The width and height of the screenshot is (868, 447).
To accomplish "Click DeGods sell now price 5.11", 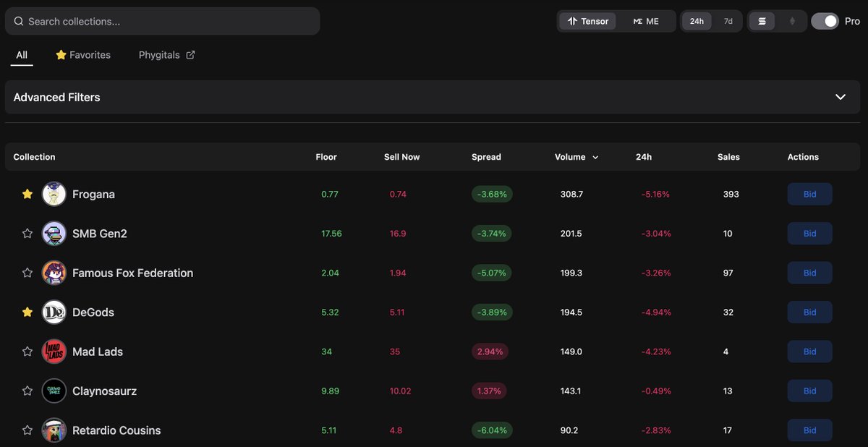I will [x=397, y=312].
